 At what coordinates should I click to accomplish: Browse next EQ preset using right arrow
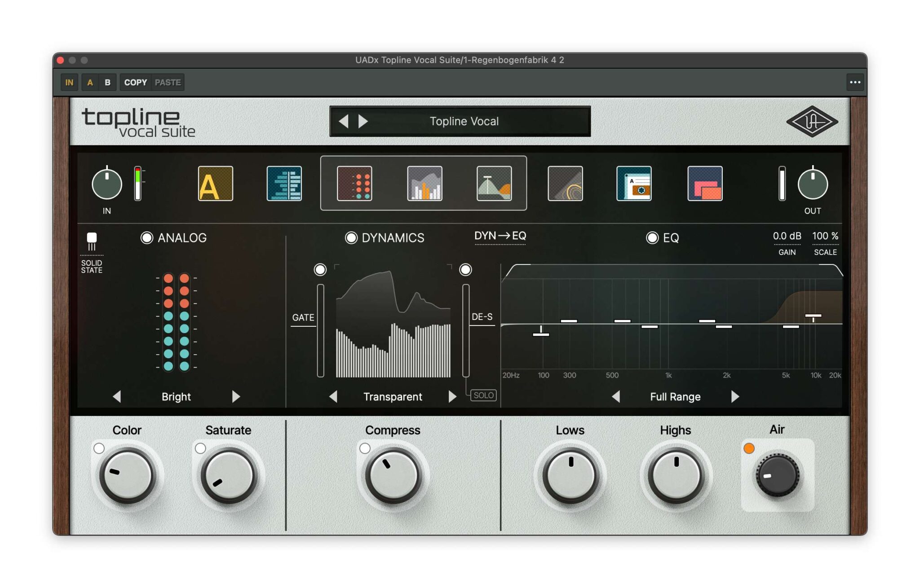pyautogui.click(x=735, y=397)
